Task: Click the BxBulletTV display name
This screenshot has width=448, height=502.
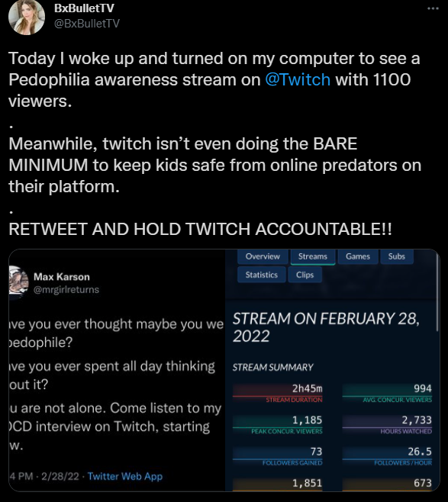Action: pos(84,8)
